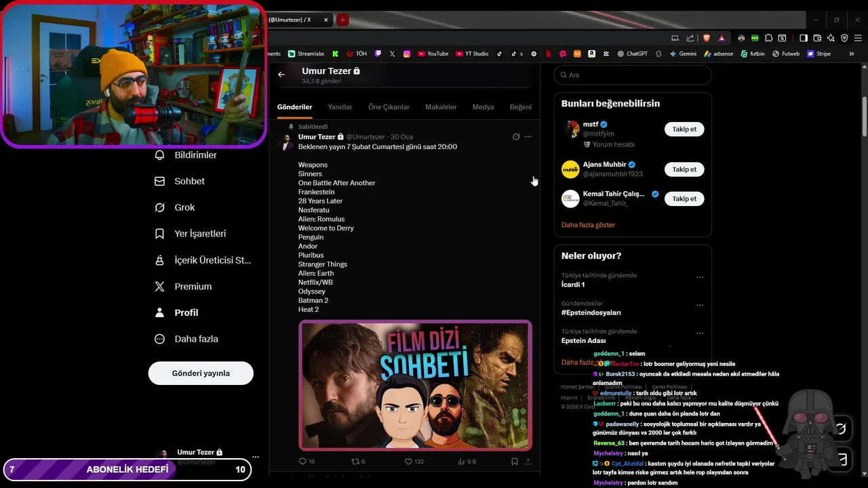This screenshot has height=488, width=868.
Task: Click Daha fazla göster link
Action: (x=588, y=225)
